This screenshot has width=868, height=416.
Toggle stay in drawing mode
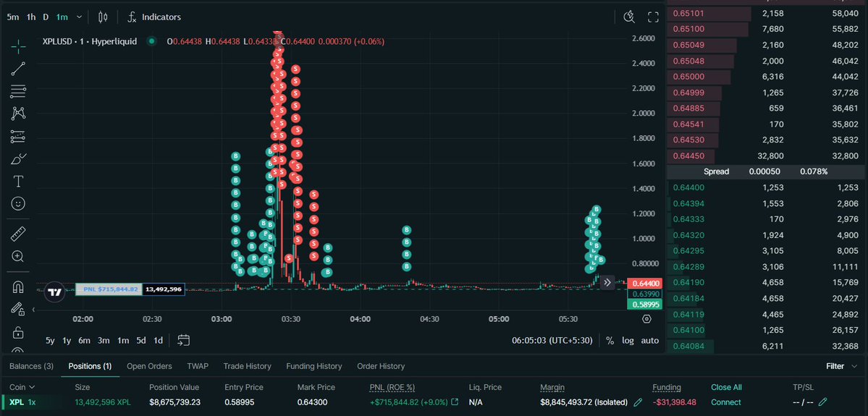[x=18, y=309]
